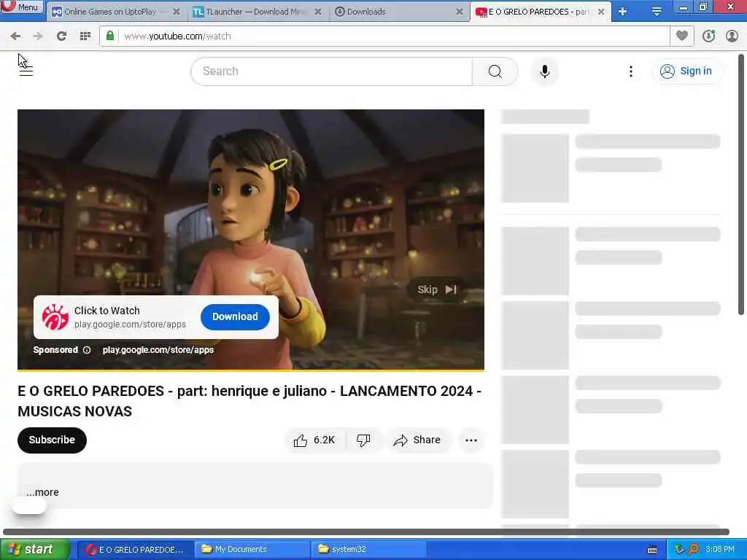
Task: Open browser downloads icon in toolbar
Action: 708,36
